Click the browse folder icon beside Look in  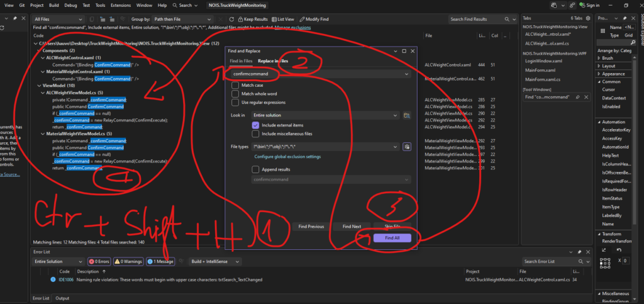tap(407, 115)
